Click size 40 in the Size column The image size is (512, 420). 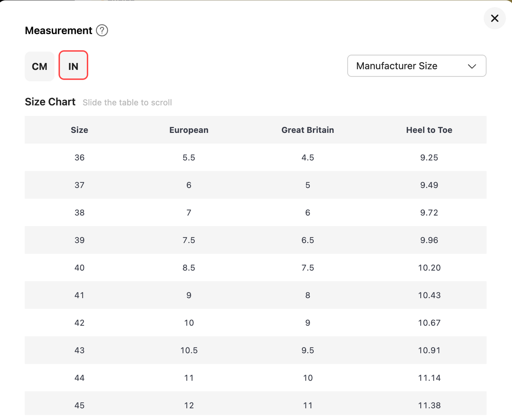79,268
